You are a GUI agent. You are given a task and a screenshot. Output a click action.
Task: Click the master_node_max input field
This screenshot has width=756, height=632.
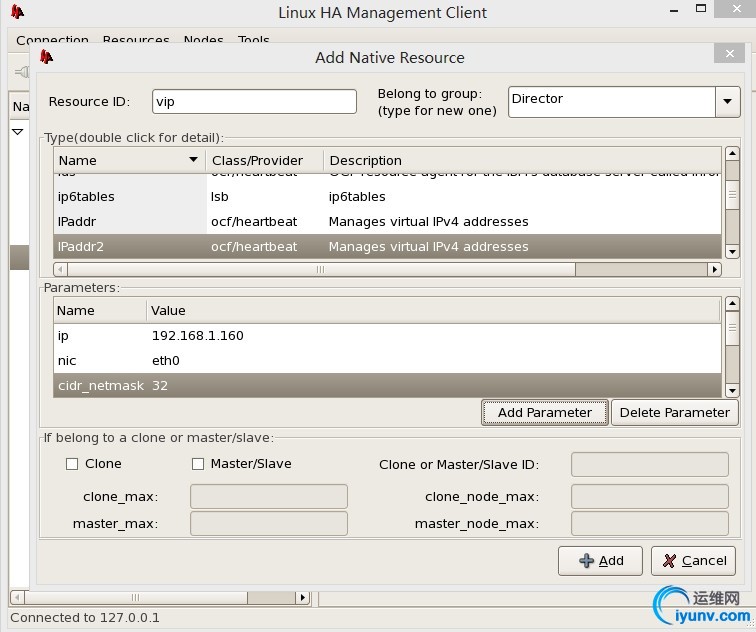[649, 524]
